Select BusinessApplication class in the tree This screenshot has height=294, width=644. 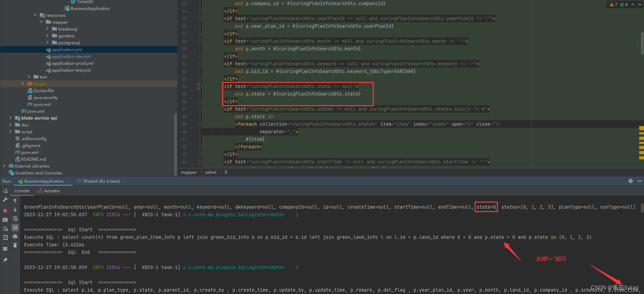90,8
